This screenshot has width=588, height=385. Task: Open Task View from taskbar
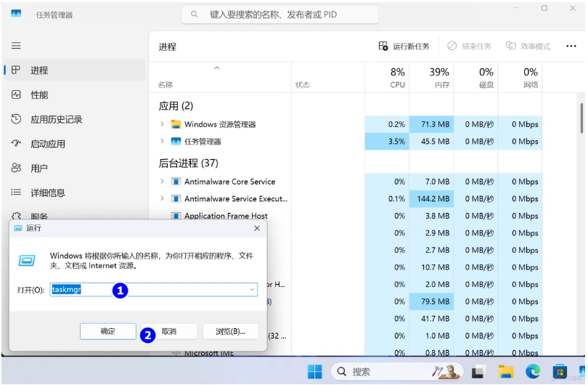point(478,371)
